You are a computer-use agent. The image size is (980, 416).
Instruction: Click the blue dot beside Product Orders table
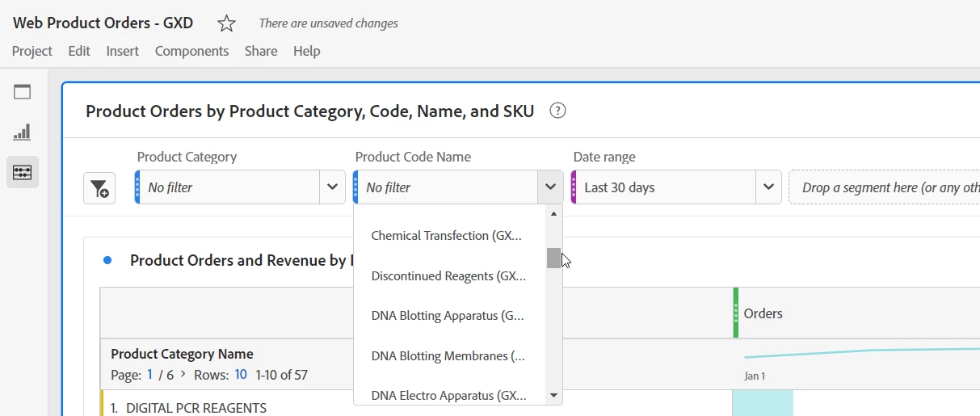point(107,260)
